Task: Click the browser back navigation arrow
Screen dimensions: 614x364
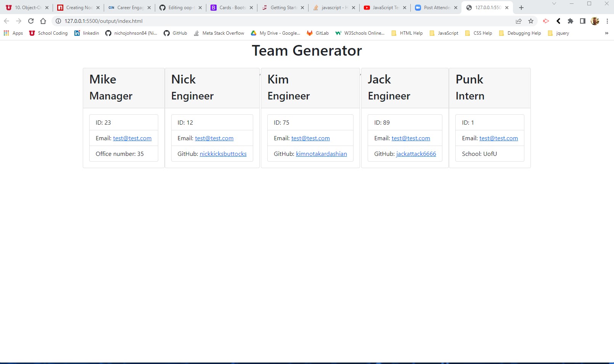Action: 6,21
